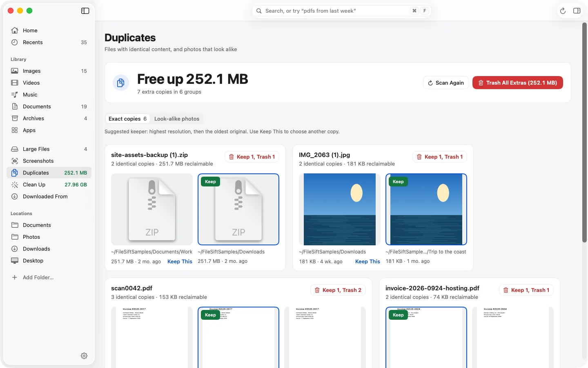Open settings gear at sidebar bottom
Screen dimensions: 588x368
click(x=84, y=356)
